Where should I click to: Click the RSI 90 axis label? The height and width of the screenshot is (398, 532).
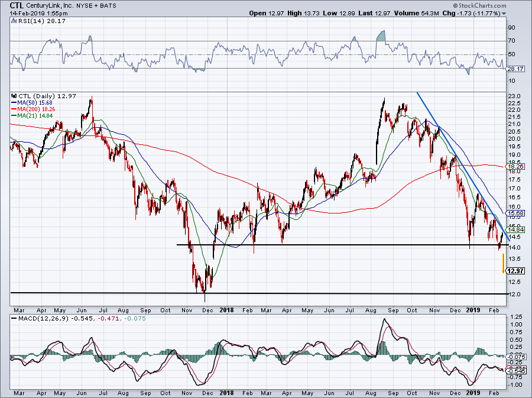tap(512, 28)
